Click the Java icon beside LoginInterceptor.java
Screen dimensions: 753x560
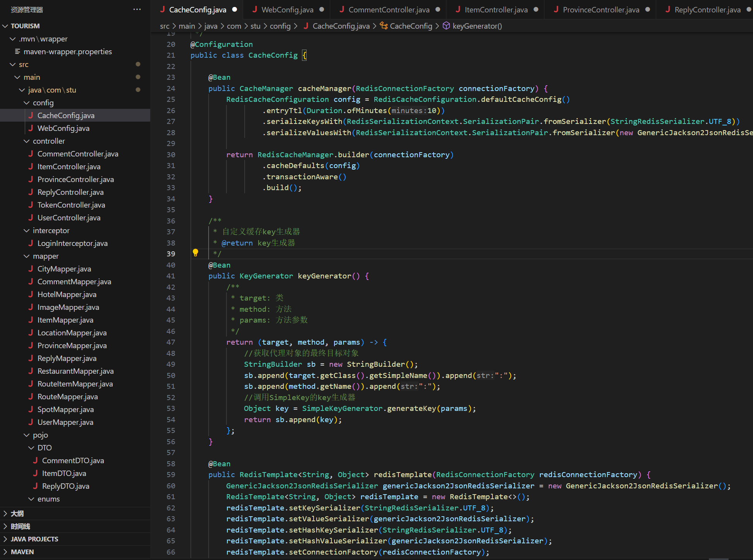point(31,243)
